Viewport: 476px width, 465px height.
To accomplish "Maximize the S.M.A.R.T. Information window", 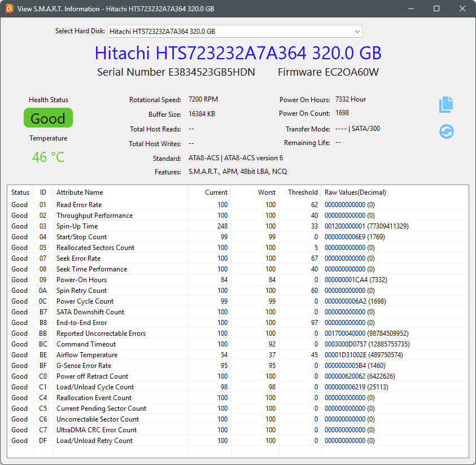I will point(436,8).
